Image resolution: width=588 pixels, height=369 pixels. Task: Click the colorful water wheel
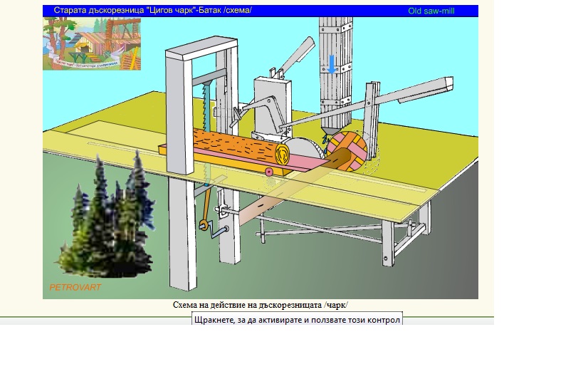click(x=347, y=152)
